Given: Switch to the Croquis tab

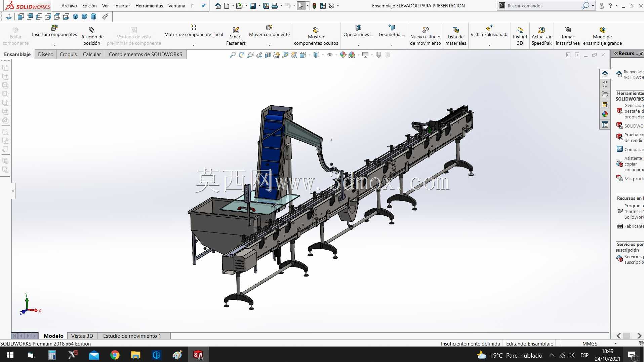Looking at the screenshot, I should point(68,55).
